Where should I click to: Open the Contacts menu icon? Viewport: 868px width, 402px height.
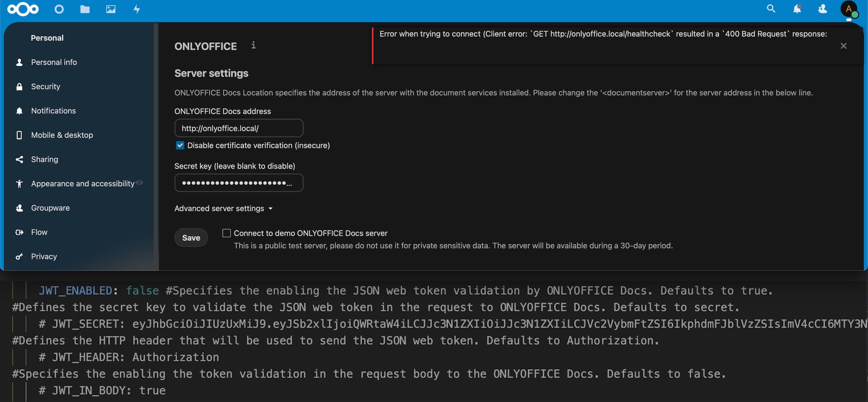point(823,9)
